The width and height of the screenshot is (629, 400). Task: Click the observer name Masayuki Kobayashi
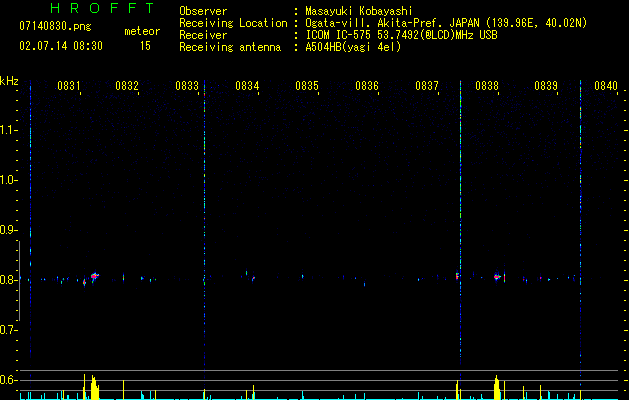359,11
